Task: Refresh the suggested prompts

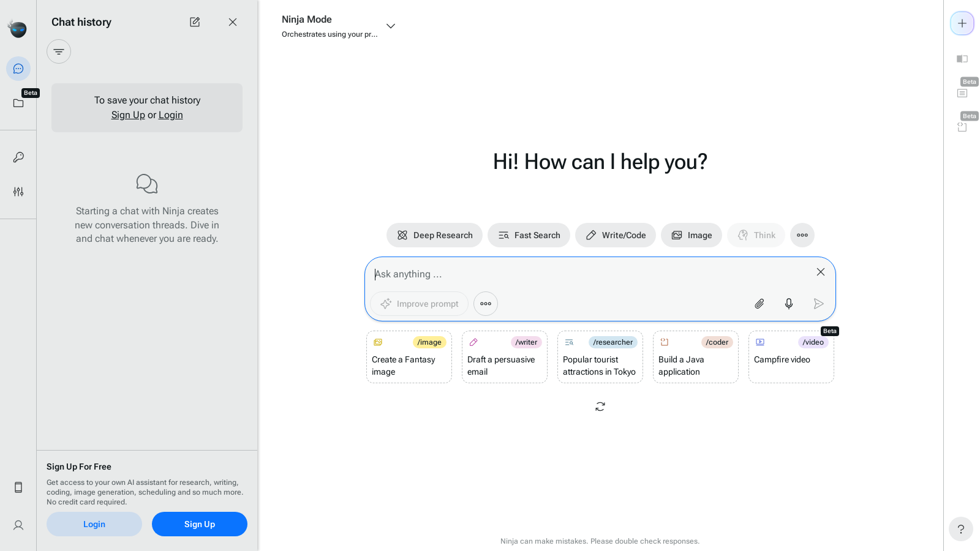Action: 600,407
